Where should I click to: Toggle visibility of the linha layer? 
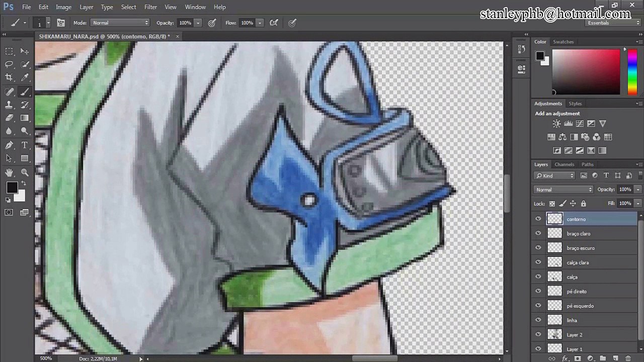[x=538, y=320]
